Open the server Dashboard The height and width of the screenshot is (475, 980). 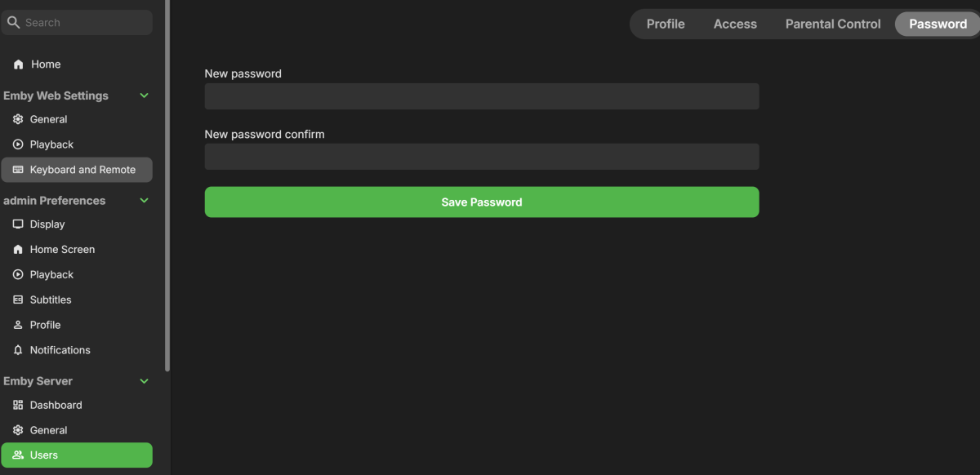(77, 405)
